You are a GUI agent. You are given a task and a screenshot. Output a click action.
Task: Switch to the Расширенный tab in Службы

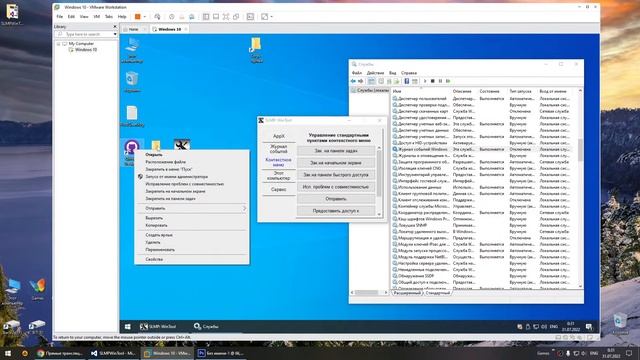[407, 293]
